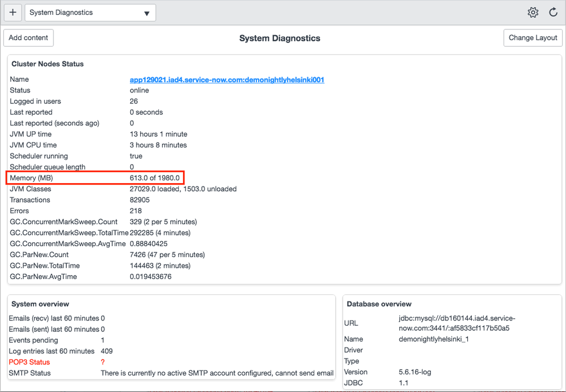Open the app129021 cluster node link
The height and width of the screenshot is (392, 566).
tap(227, 80)
